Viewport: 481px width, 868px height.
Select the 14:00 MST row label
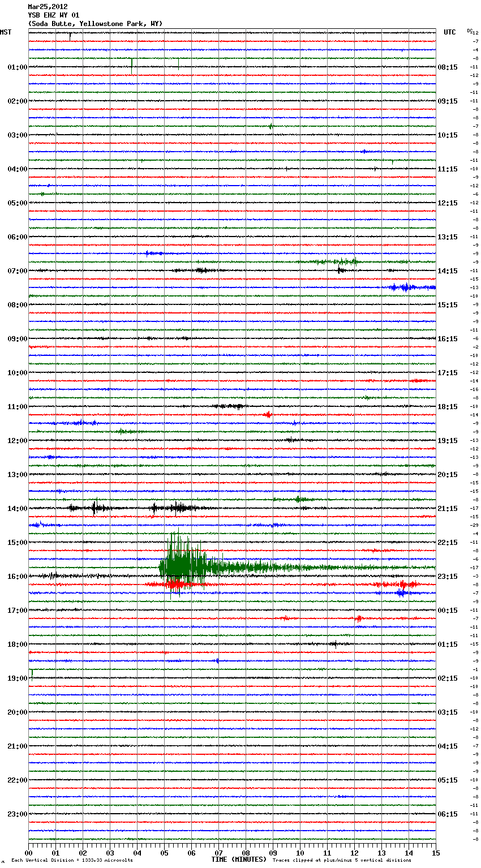(x=18, y=509)
